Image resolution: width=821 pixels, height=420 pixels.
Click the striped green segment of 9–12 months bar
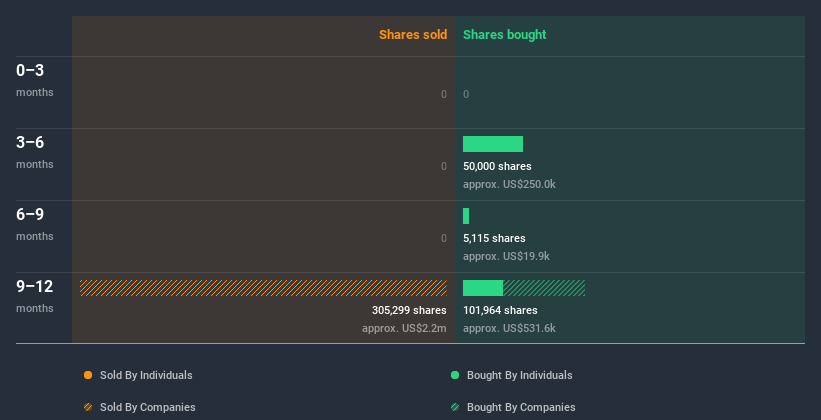544,288
